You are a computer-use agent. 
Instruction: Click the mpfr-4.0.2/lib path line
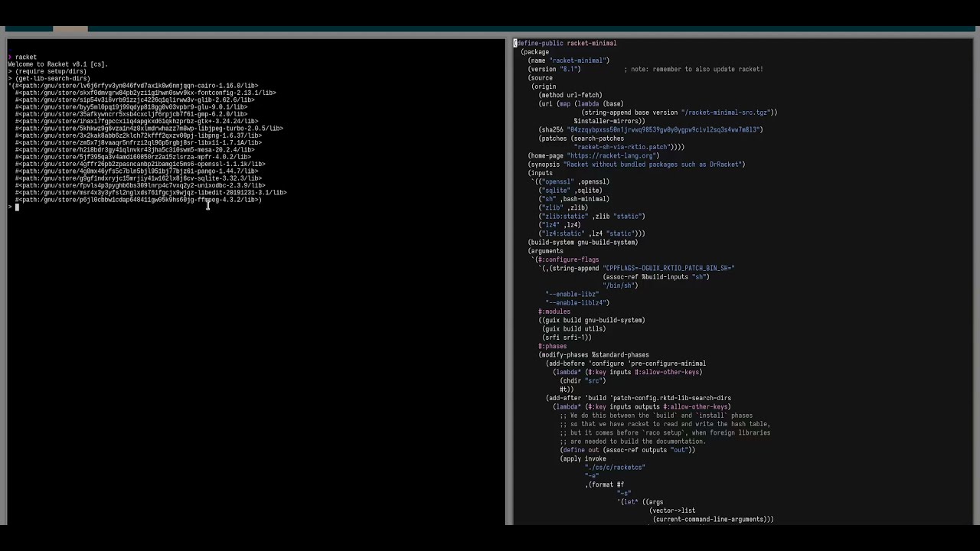coord(133,157)
